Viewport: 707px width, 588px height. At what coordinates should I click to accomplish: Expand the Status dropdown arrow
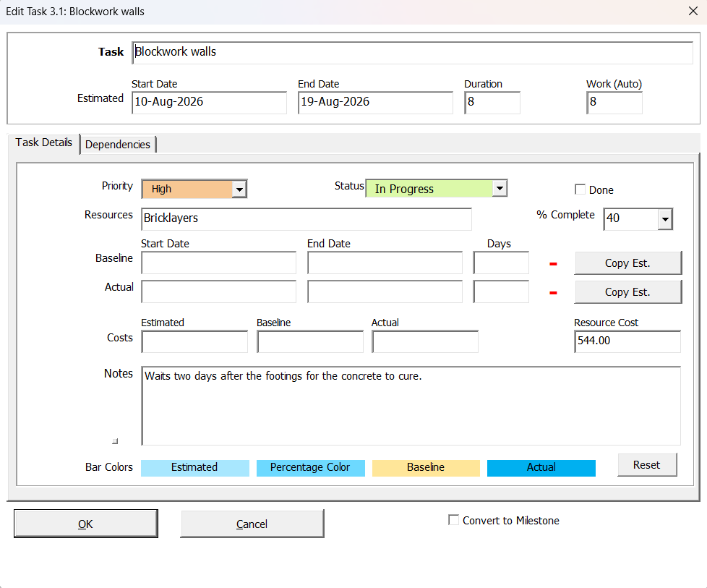[500, 188]
